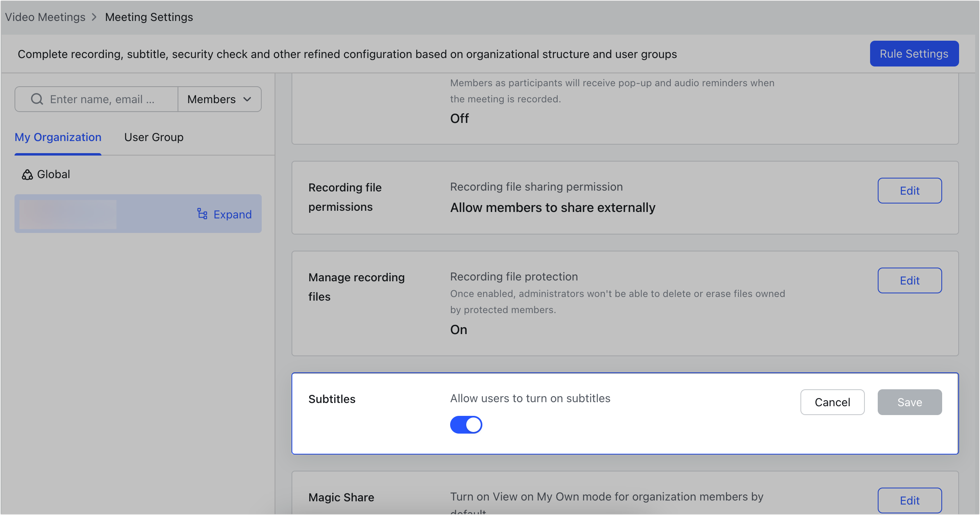Click 'Recording file sharing permission' label
The height and width of the screenshot is (515, 980).
[x=536, y=187]
